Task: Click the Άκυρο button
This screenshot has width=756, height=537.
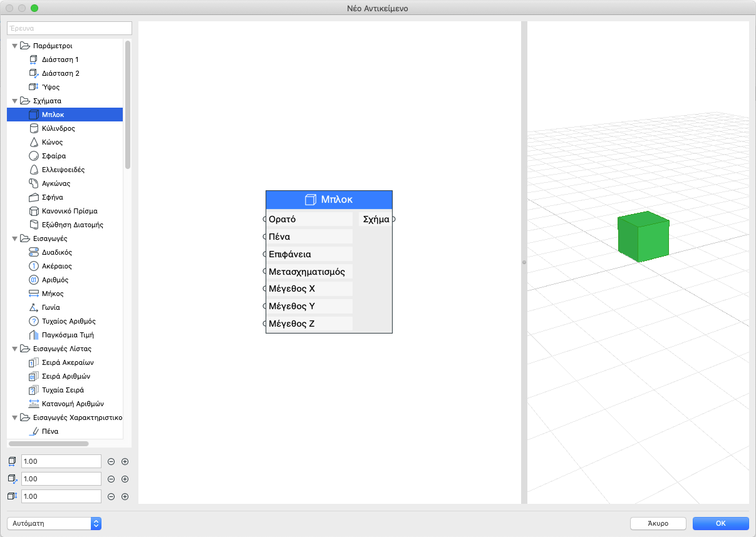Action: (658, 523)
